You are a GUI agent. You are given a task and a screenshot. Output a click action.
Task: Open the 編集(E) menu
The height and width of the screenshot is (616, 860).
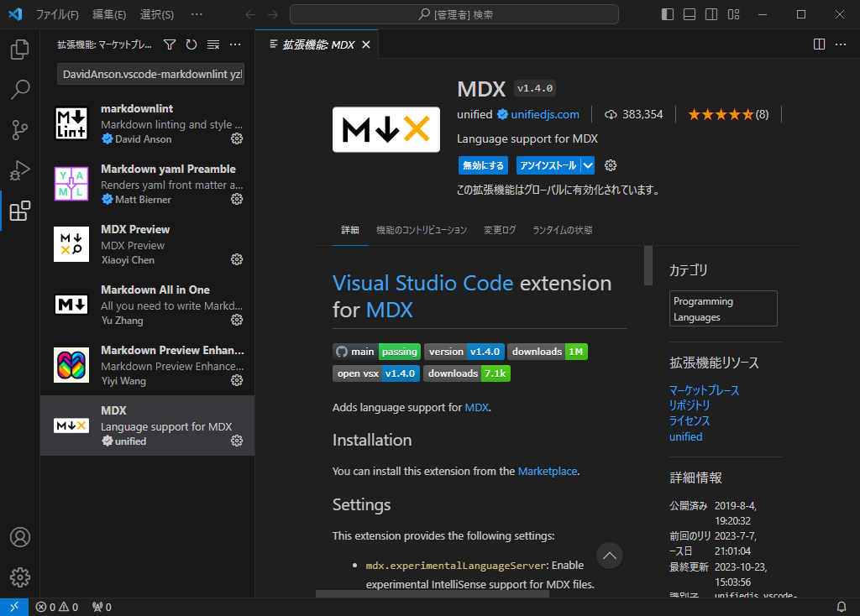point(109,14)
